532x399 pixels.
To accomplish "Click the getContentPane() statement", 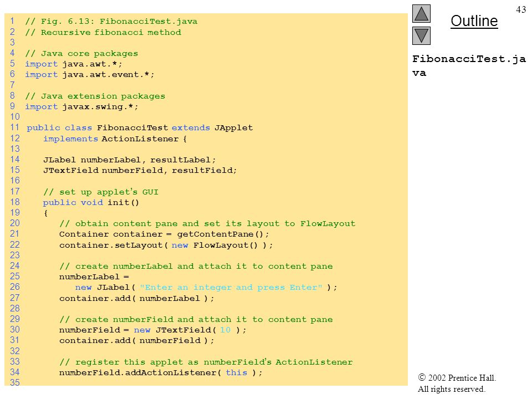I will (164, 234).
